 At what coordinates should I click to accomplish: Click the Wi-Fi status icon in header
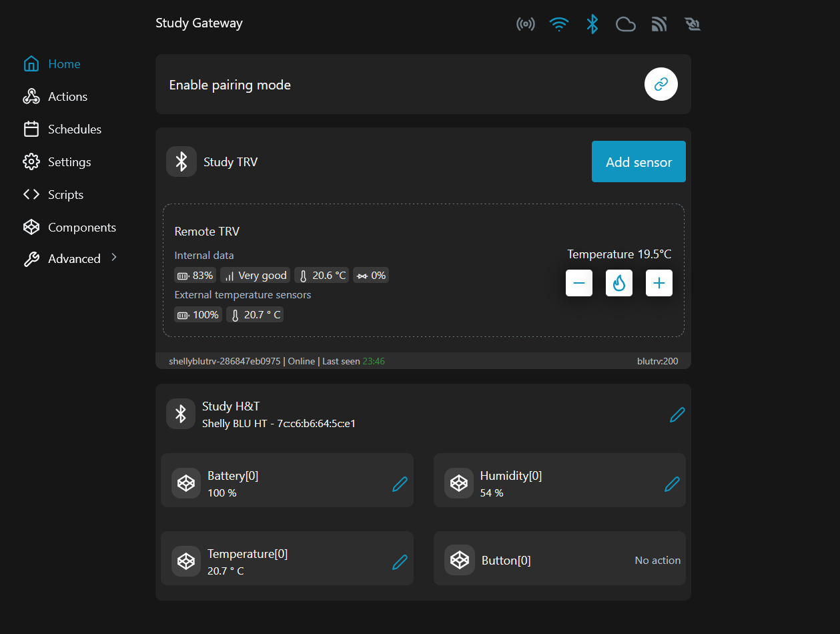click(x=558, y=25)
